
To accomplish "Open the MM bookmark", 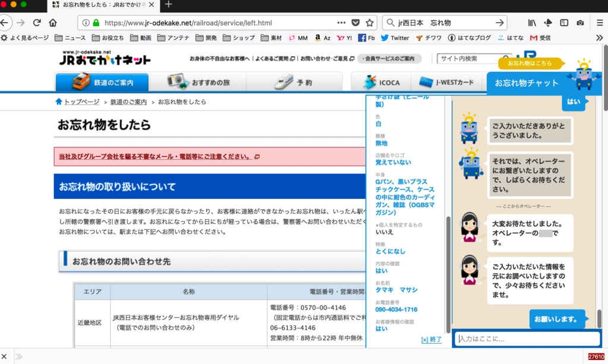I will pos(298,37).
